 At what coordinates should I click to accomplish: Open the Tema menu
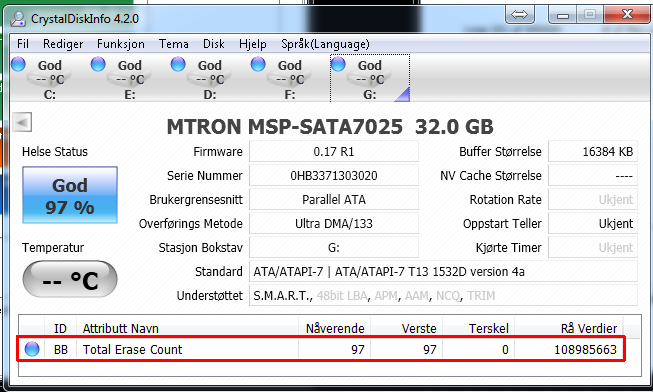[x=173, y=44]
